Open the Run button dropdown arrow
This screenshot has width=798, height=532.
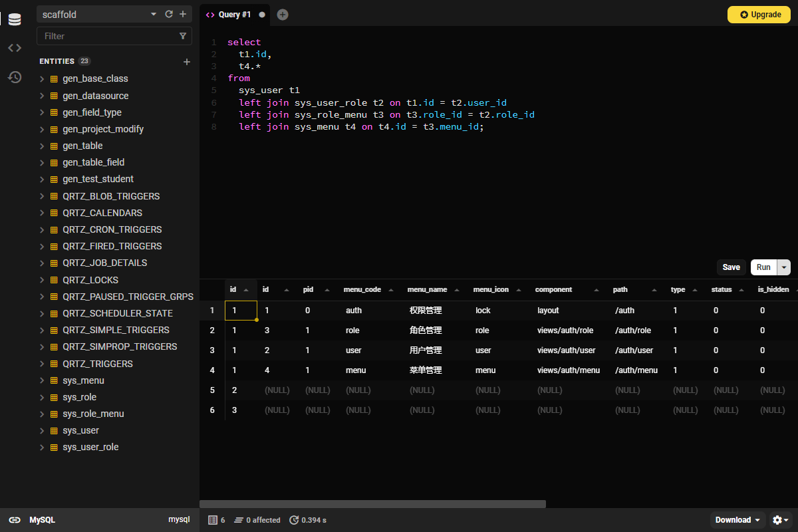784,267
